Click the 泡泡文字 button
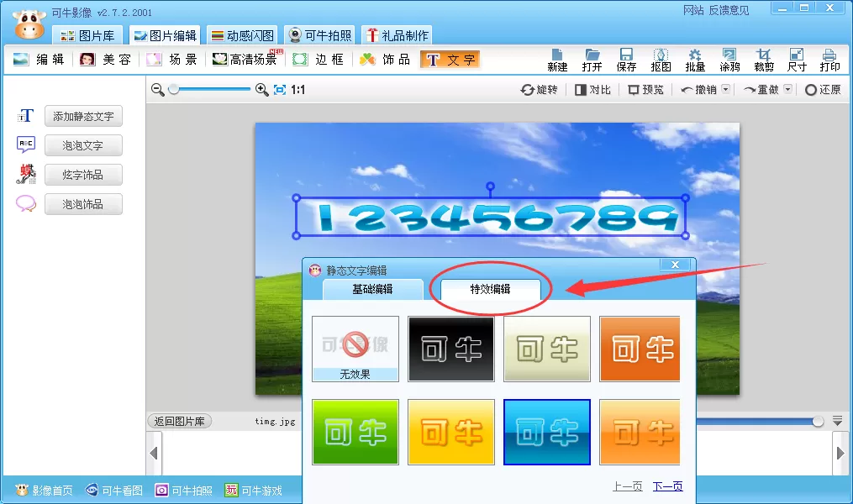The image size is (853, 504). (83, 145)
